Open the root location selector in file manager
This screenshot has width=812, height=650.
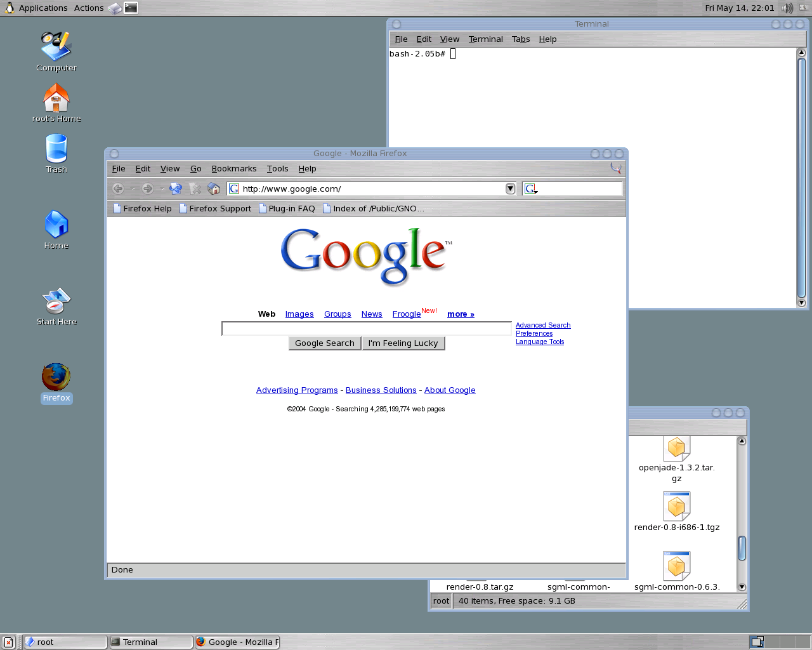click(441, 601)
